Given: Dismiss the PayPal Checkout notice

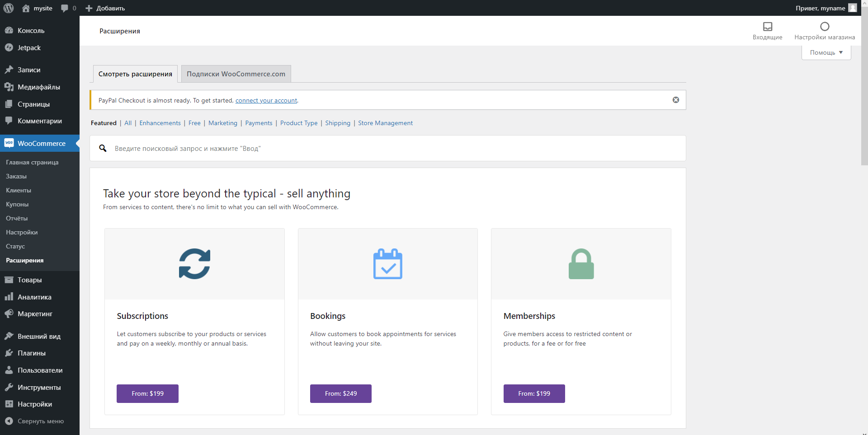Looking at the screenshot, I should tap(676, 100).
